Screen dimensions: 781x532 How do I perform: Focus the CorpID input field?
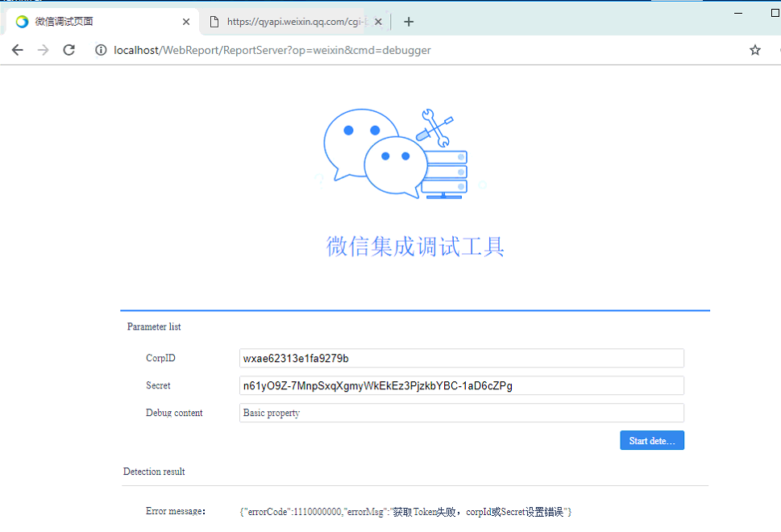point(461,358)
